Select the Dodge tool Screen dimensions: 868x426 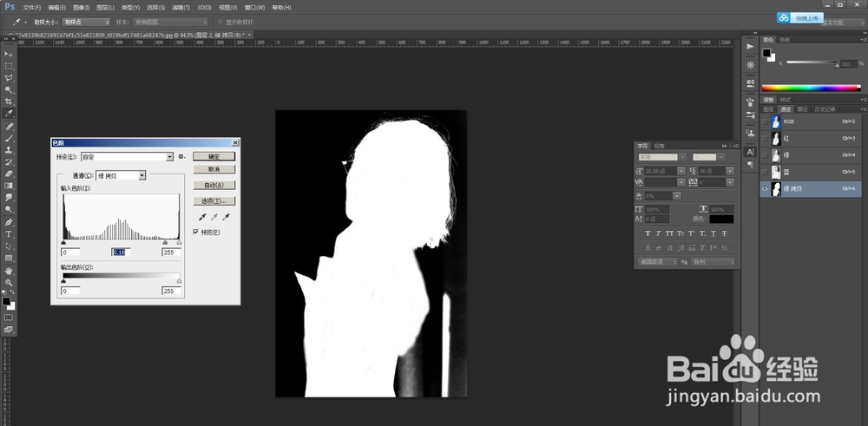tap(9, 210)
